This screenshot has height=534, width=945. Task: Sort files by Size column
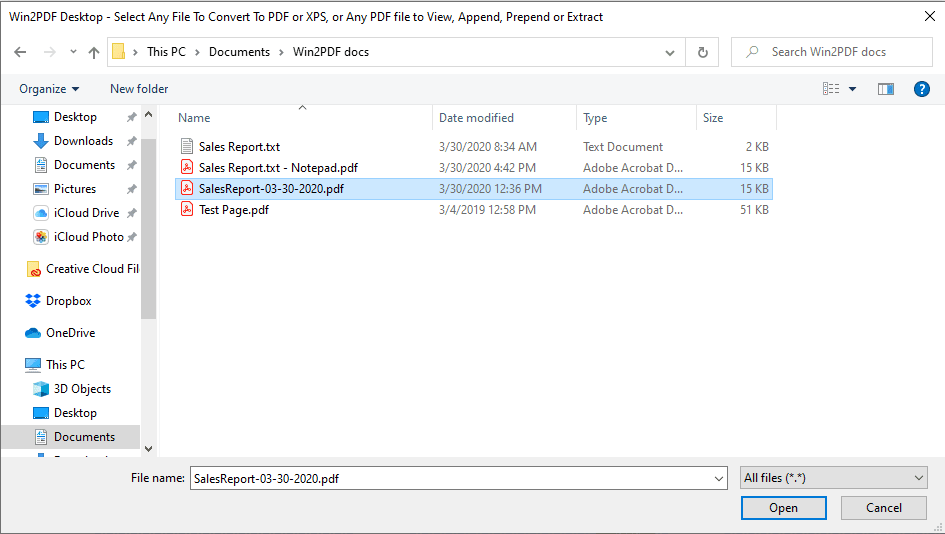(713, 118)
